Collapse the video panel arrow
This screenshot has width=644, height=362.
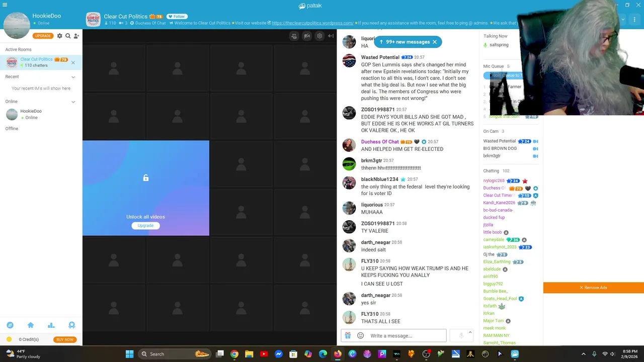tap(331, 36)
